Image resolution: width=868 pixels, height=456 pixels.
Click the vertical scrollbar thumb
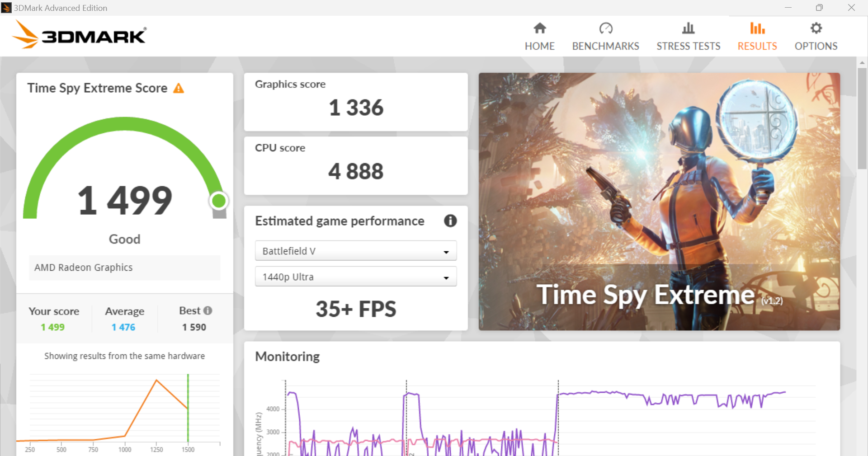[862, 118]
